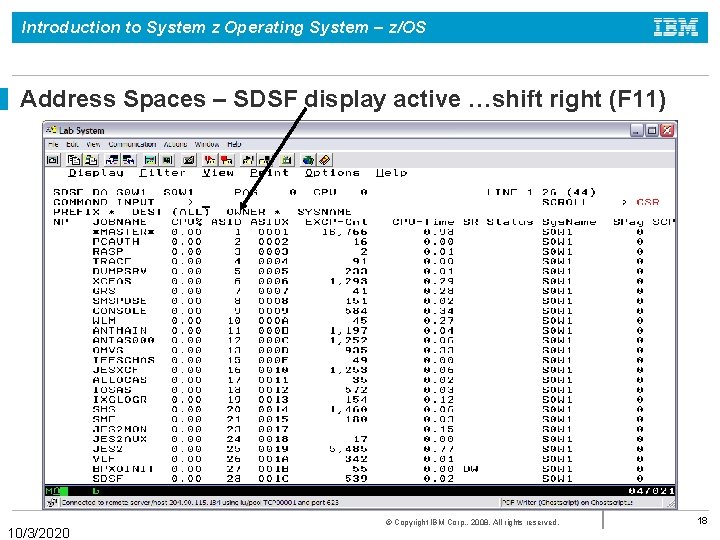Select the *MASTER* job row
Image resolution: width=720 pixels, height=540 pixels.
pyautogui.click(x=359, y=232)
